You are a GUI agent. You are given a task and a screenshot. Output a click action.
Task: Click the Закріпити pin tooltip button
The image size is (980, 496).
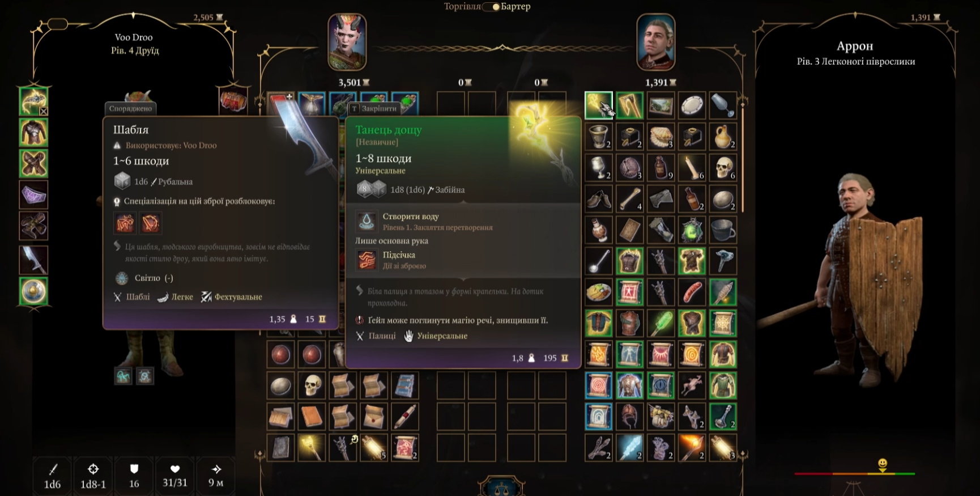[374, 108]
